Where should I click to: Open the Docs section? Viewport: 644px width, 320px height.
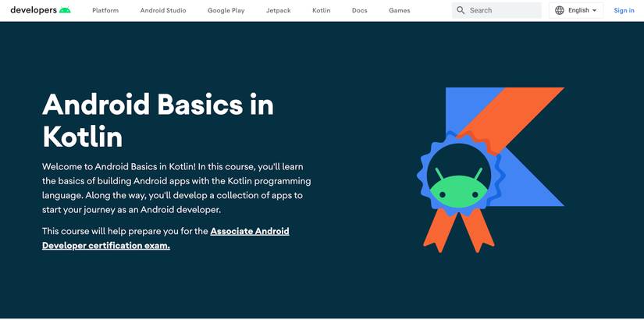[359, 10]
